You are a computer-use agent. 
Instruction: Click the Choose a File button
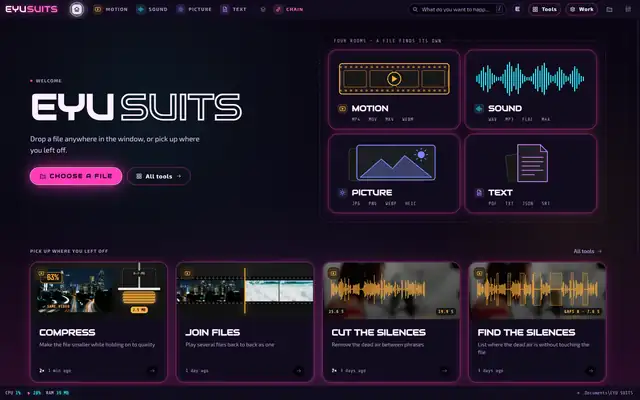click(76, 176)
